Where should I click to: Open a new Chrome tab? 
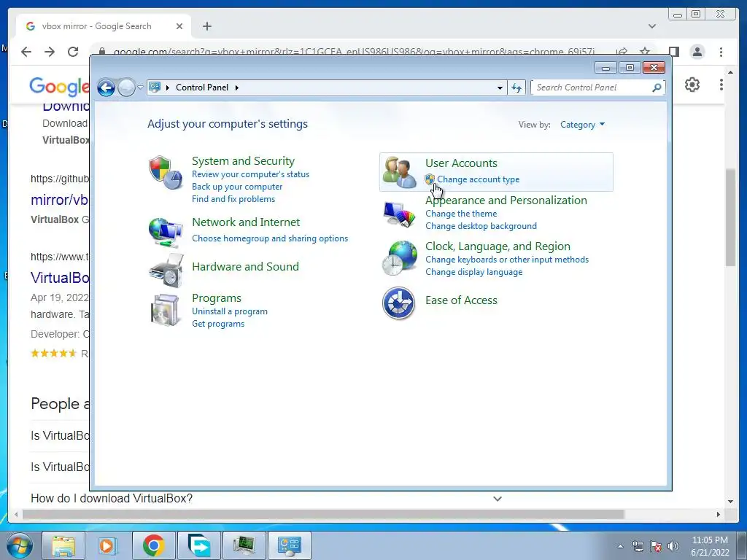[206, 26]
